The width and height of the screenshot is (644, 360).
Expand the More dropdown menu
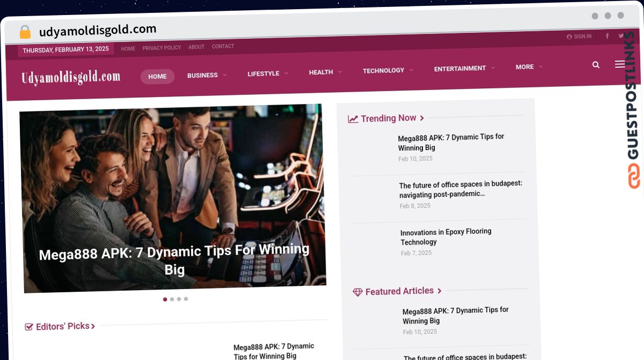[529, 67]
